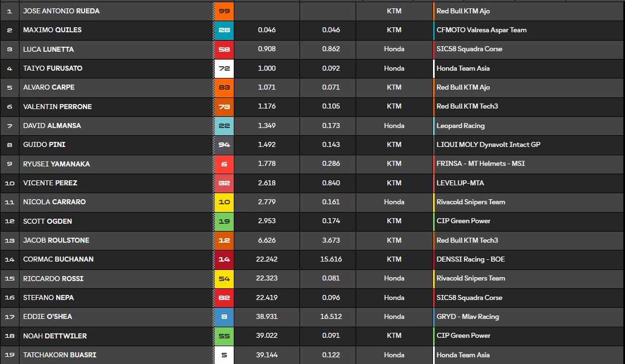Click the red number 58 rider badge

[x=224, y=49]
